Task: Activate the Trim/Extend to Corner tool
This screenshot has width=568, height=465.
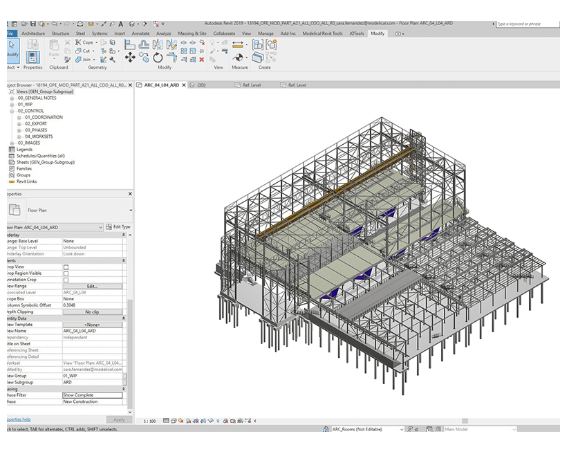Action: [171, 57]
